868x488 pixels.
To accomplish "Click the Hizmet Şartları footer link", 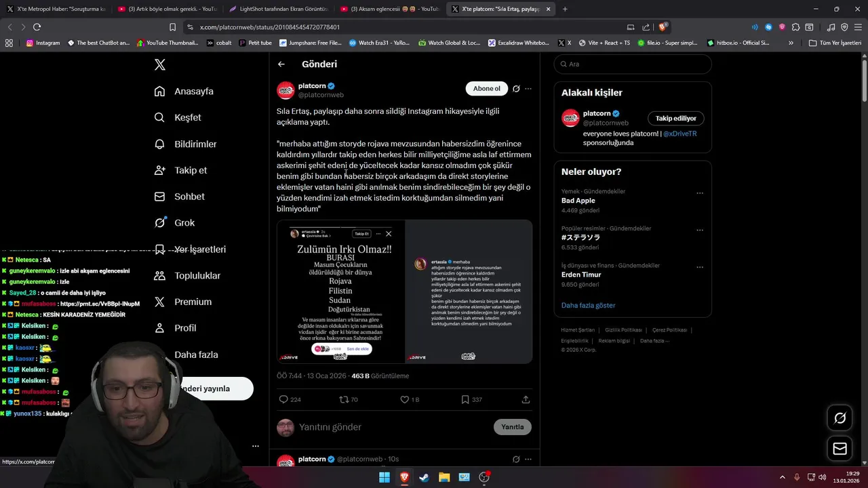I will pyautogui.click(x=578, y=330).
